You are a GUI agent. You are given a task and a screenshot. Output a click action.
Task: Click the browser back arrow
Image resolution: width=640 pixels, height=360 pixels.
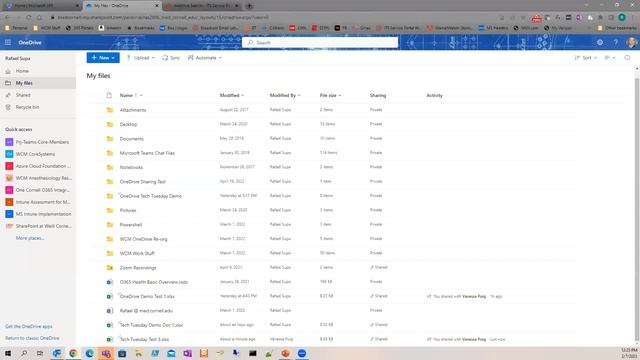(7, 18)
